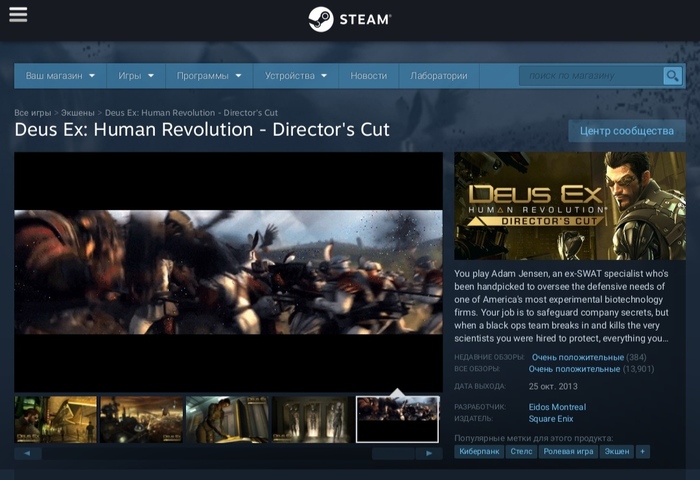Select the highlighted fifth battle thumbnail
This screenshot has width=700, height=480.
[397, 419]
